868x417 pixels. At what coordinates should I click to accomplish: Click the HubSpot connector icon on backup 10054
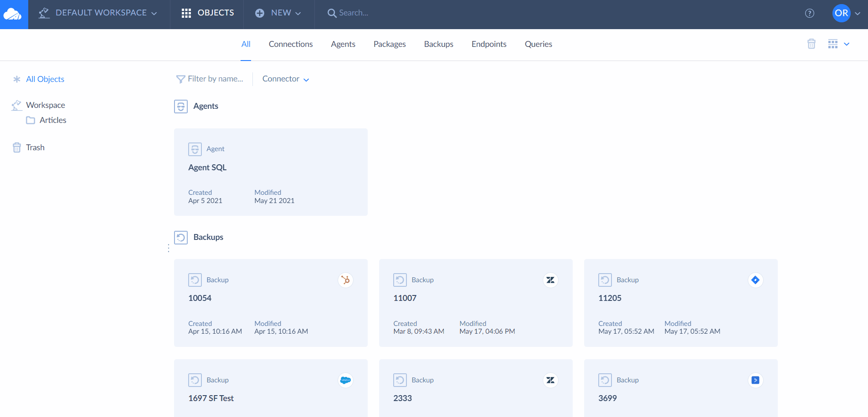345,280
